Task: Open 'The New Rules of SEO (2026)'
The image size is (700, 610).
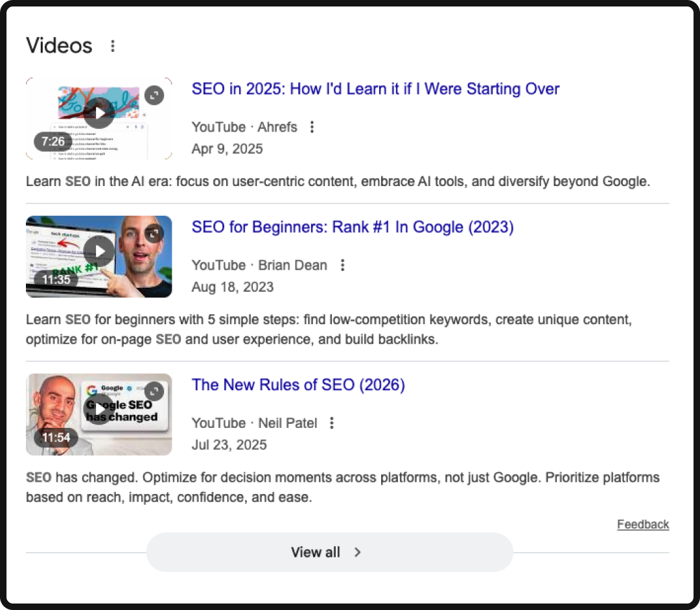Action: point(298,384)
